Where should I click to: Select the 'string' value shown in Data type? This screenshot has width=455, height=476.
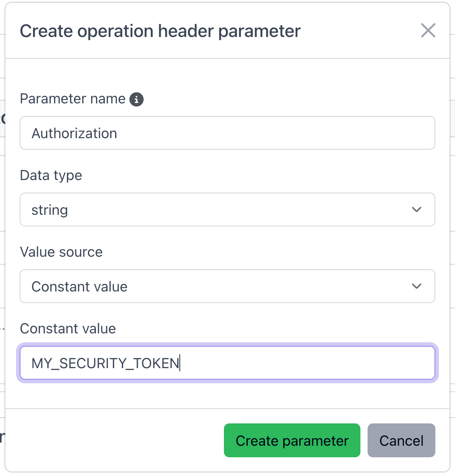(x=50, y=210)
